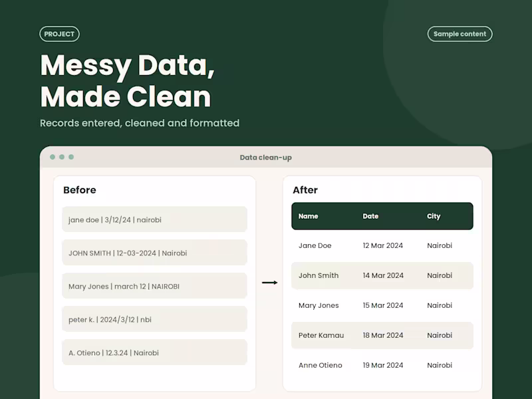Click the 18 Mar 2024 date cell

coord(383,335)
